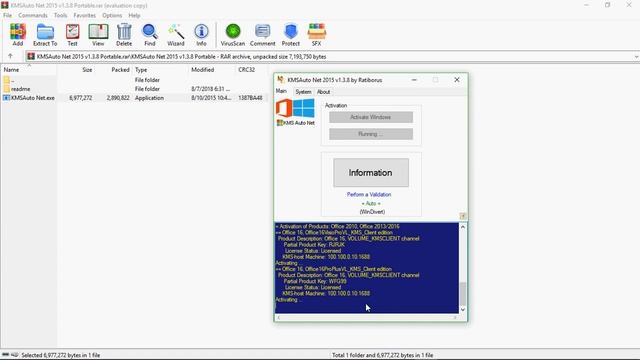This screenshot has height=360, width=640.
Task: Click the Office and Windows logo
Action: point(295,108)
